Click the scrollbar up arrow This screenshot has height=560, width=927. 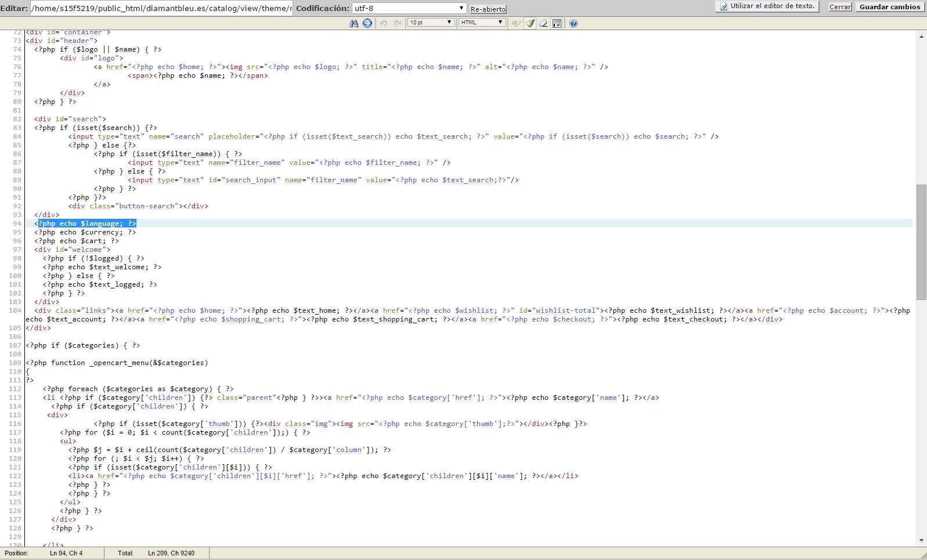921,37
